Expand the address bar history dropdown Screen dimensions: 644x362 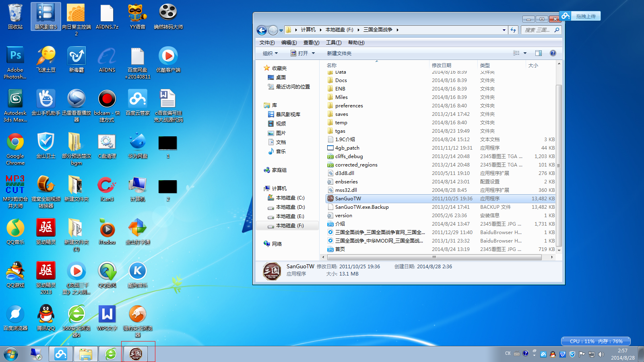tap(504, 30)
